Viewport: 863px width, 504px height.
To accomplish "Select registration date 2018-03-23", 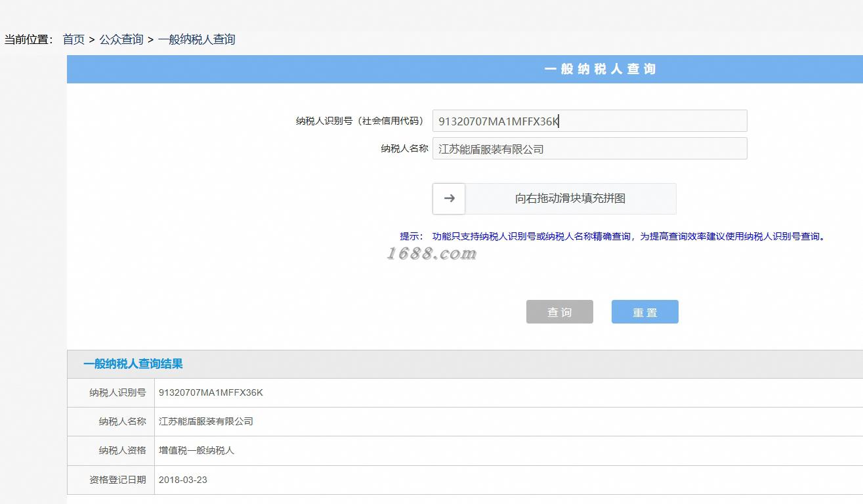I will (x=183, y=480).
